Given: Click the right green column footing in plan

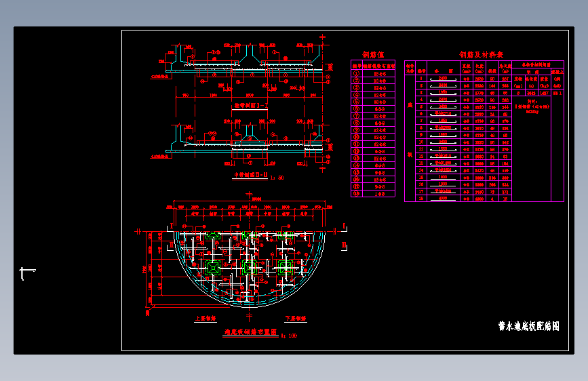Looking at the screenshot, I should (286, 267).
